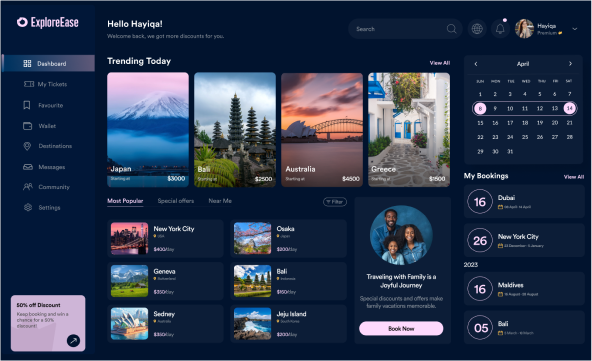Click the discount card arrow icon
The image size is (592, 361).
[73, 341]
